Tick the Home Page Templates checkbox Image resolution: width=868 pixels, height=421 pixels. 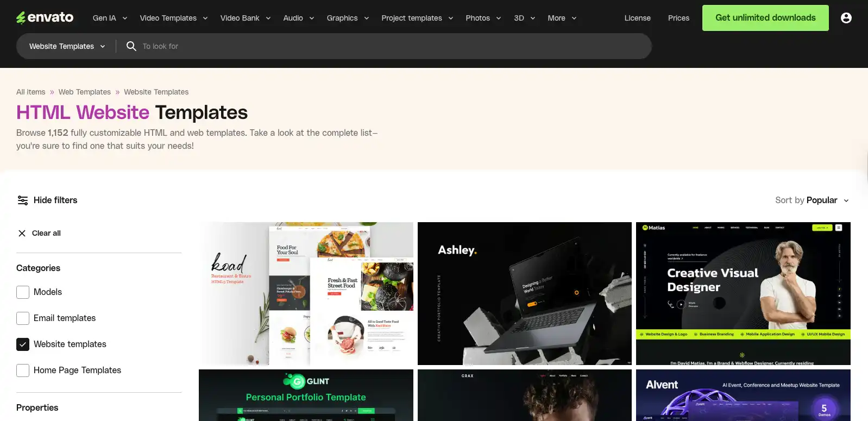click(x=23, y=370)
